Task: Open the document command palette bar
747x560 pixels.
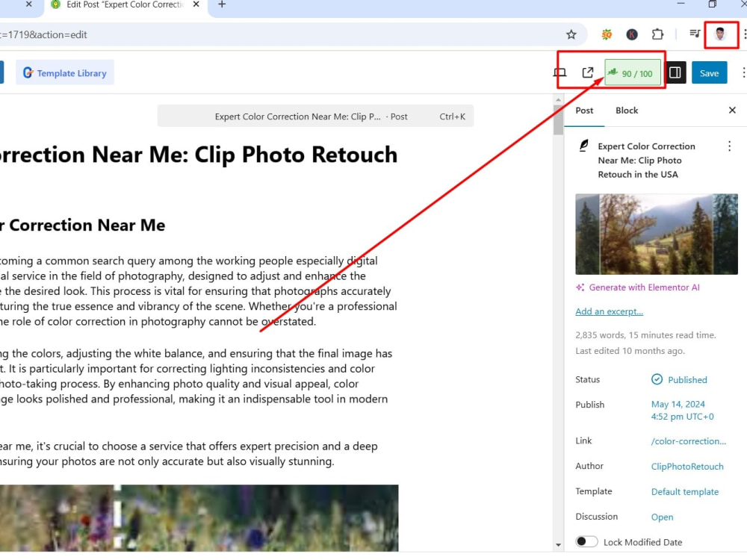Action: (315, 116)
